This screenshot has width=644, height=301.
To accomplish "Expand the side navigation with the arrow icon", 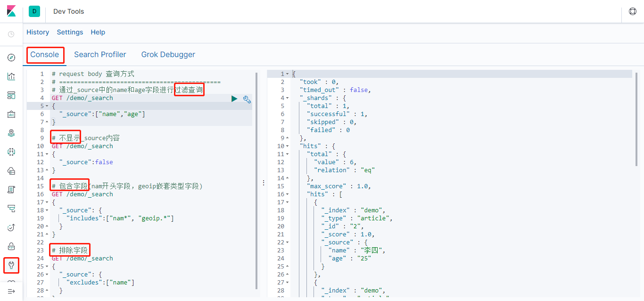I will (x=11, y=291).
